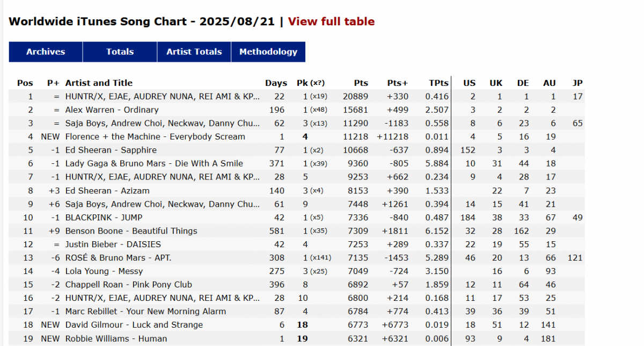The image size is (644, 346).
Task: Click Florence + the Machine - Everybody Scream
Action: coord(155,136)
